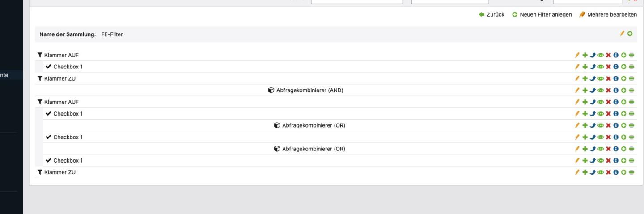Toggle visibility of the first Klammer AUF row

click(x=600, y=56)
